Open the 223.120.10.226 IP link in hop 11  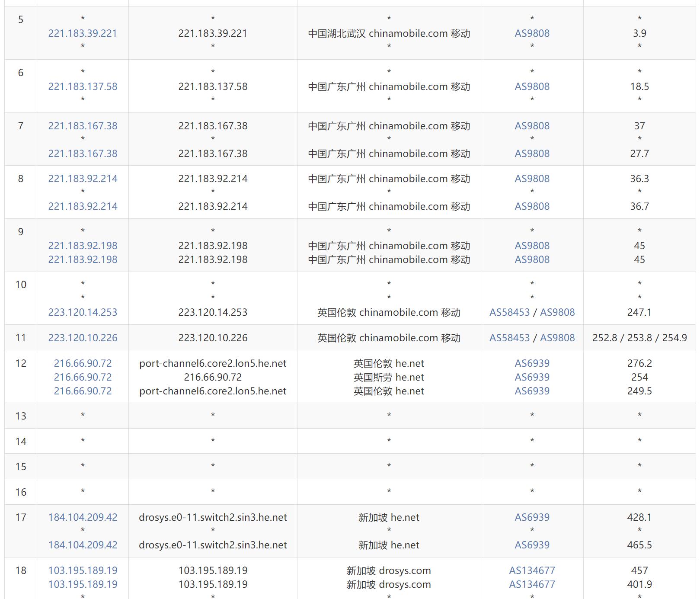pyautogui.click(x=83, y=338)
